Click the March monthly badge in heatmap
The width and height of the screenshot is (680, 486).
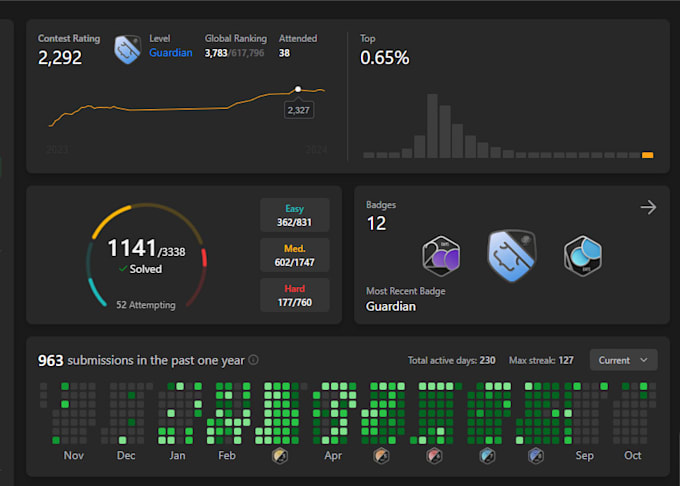coord(280,456)
